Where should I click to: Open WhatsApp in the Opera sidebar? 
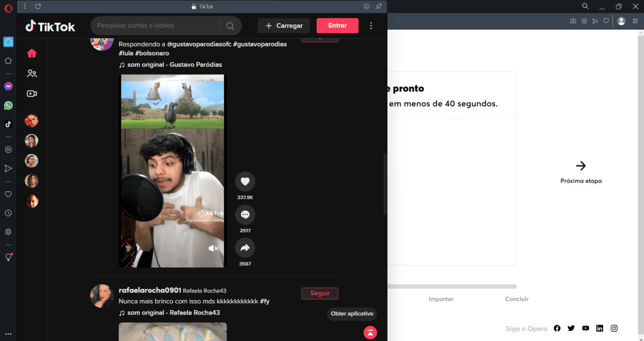8,106
